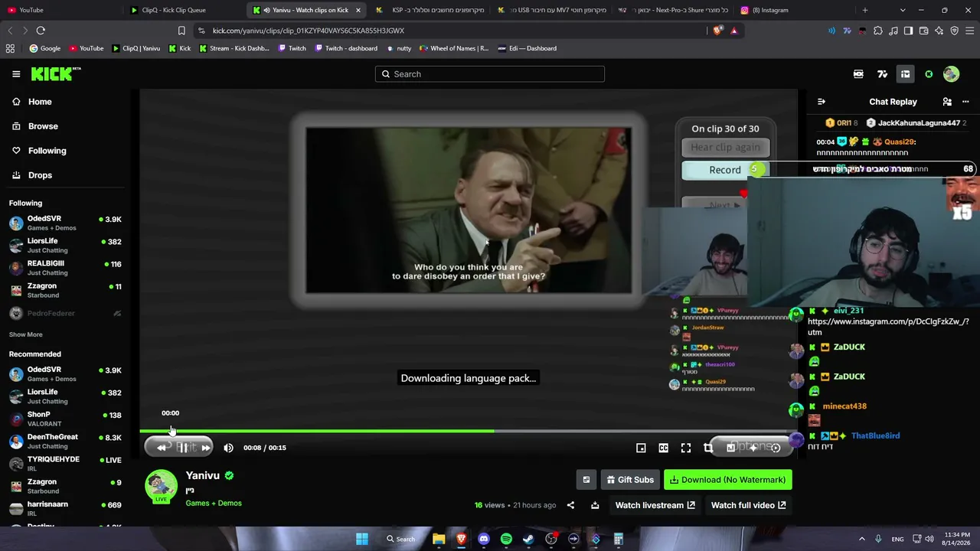Open the Games + Demos category link
Viewport: 980px width, 551px height.
click(x=214, y=503)
